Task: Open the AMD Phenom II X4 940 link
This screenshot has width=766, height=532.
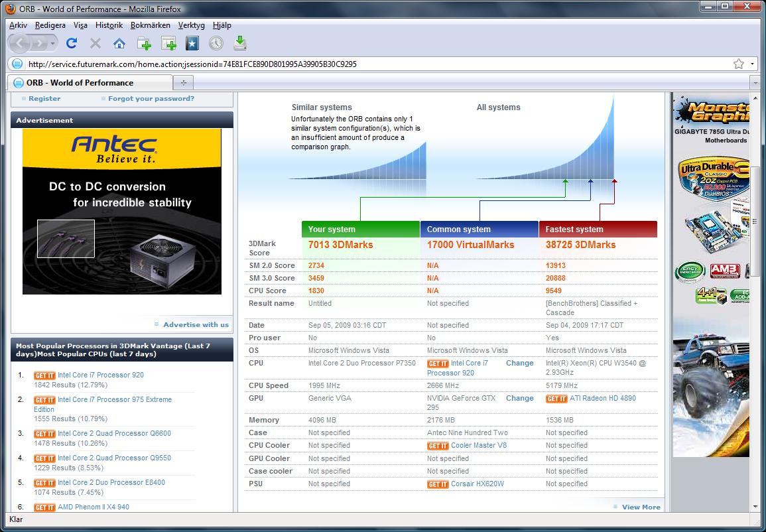Action: [x=94, y=507]
